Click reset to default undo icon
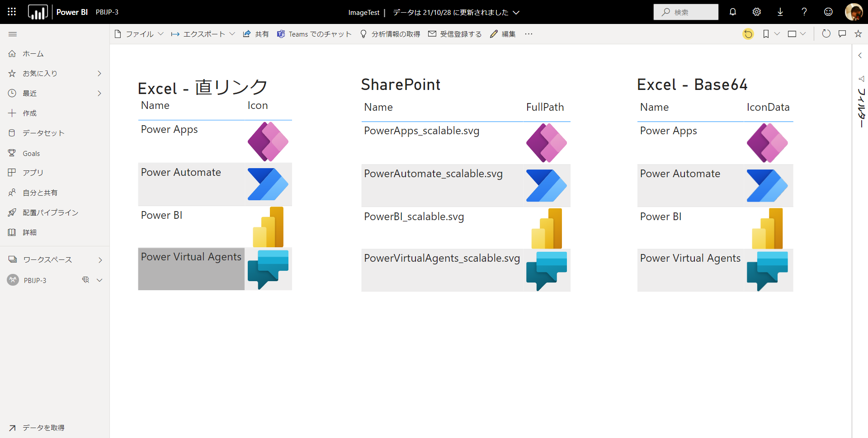Viewport: 868px width, 438px height. click(748, 34)
